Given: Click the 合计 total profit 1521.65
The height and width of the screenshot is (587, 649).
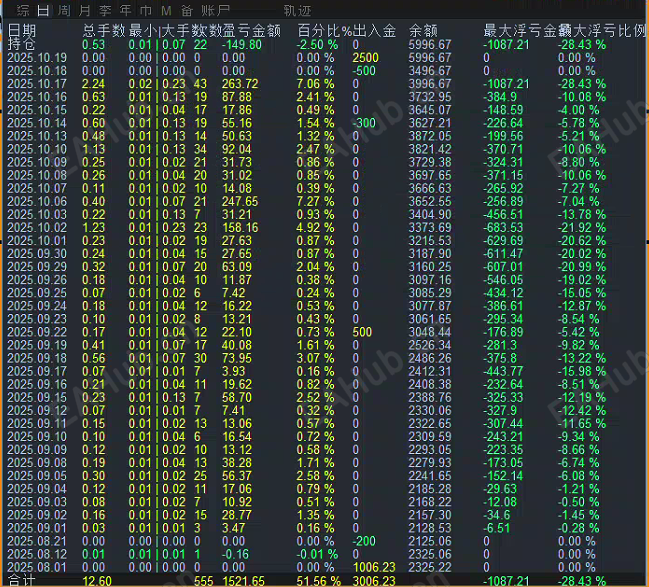Looking at the screenshot, I should tap(243, 581).
